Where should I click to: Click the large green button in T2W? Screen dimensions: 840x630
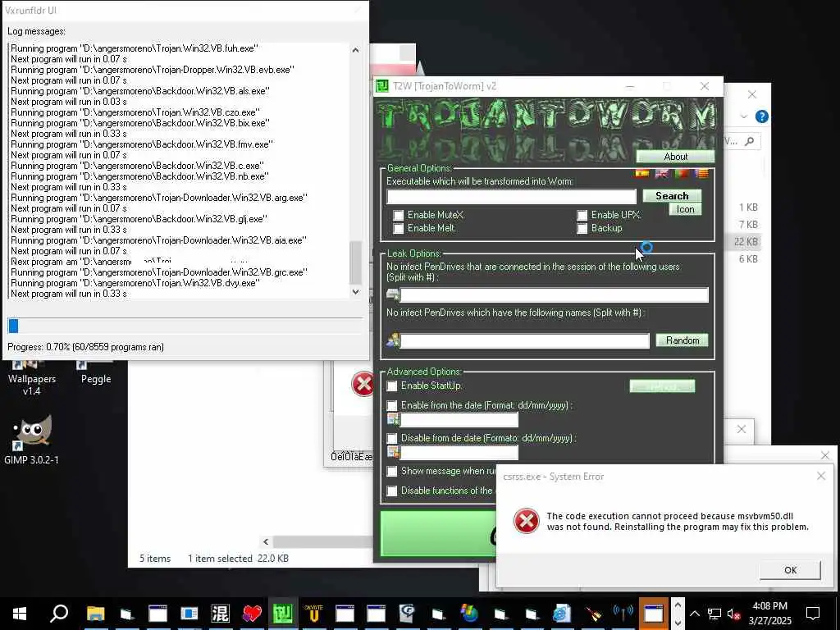click(438, 533)
